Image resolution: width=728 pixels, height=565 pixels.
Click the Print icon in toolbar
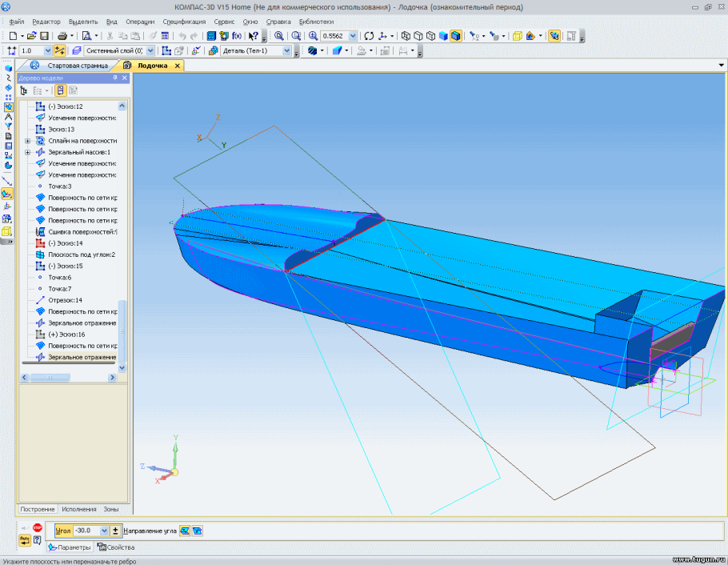coord(62,36)
